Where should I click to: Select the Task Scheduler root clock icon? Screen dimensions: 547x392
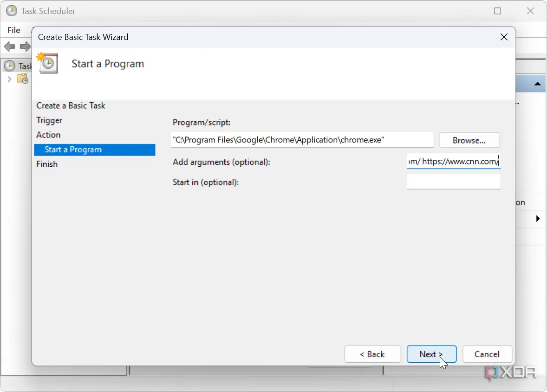pos(9,66)
